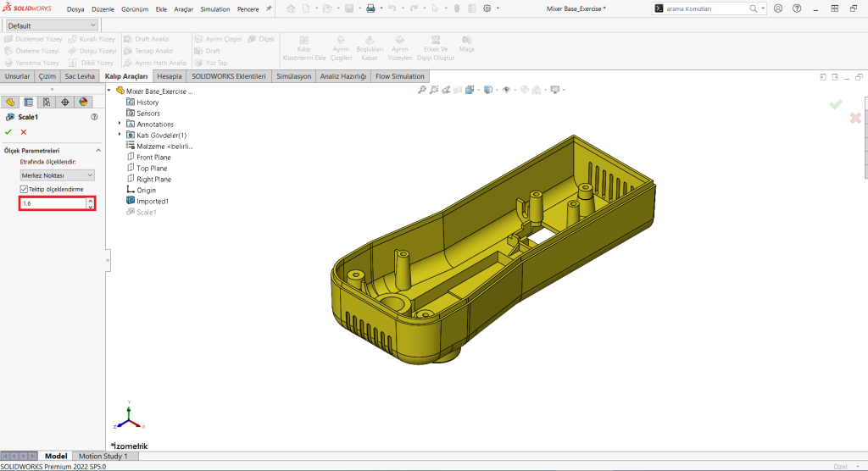Image resolution: width=868 pixels, height=471 pixels.
Task: Toggle the Tektip ölçeklendirme checkbox
Action: [24, 189]
